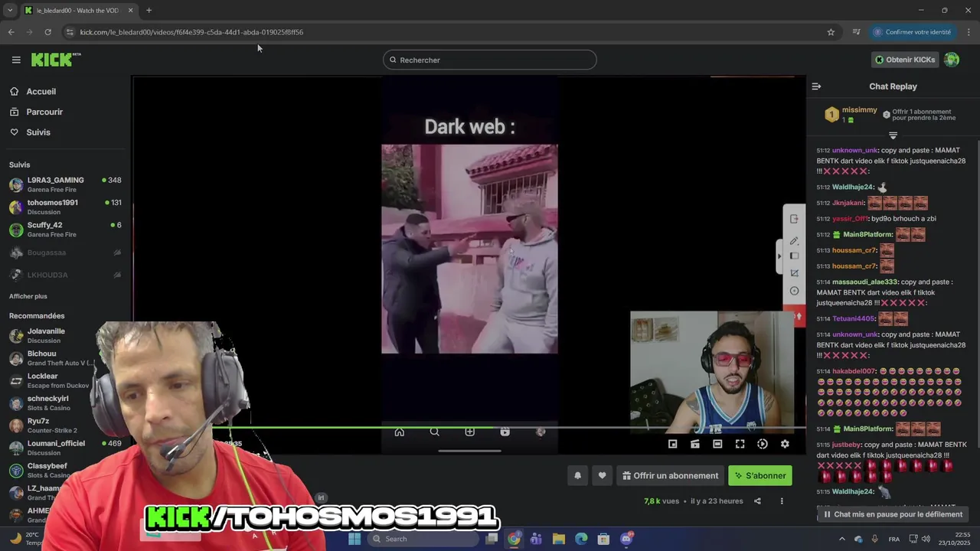Click the rectangle tool on overlay toolbar

[x=794, y=256]
